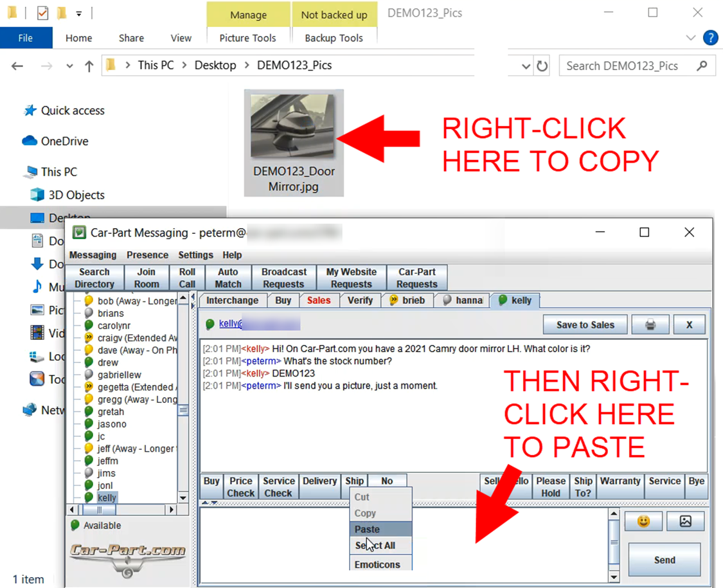Open the Help menu in Car-Part Messaging
This screenshot has height=588, width=723.
click(x=232, y=254)
